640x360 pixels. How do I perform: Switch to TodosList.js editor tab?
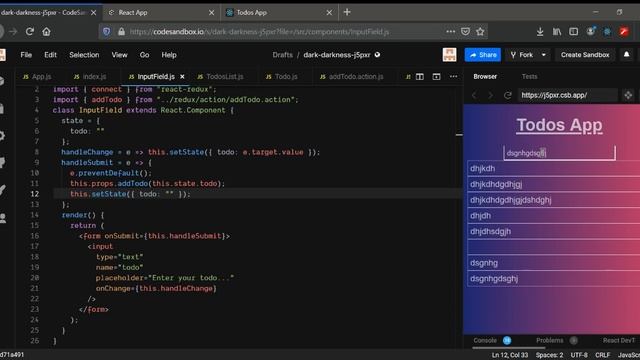pyautogui.click(x=220, y=77)
